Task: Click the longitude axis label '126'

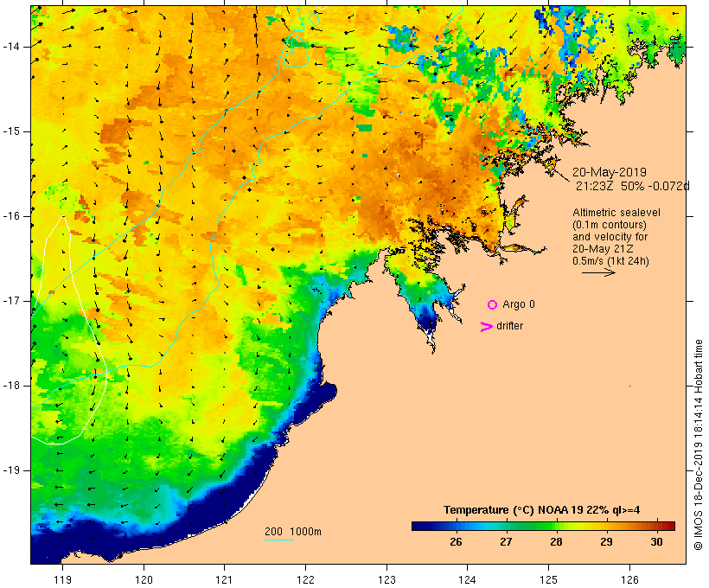Action: click(x=629, y=579)
